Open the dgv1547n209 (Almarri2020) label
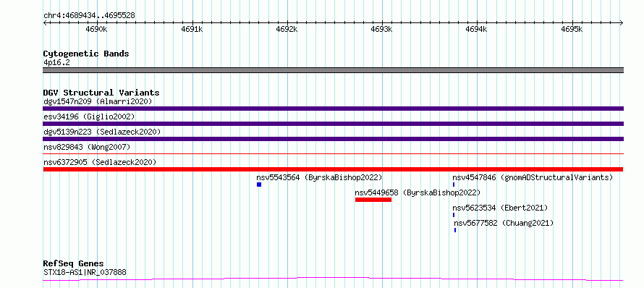 pos(98,101)
